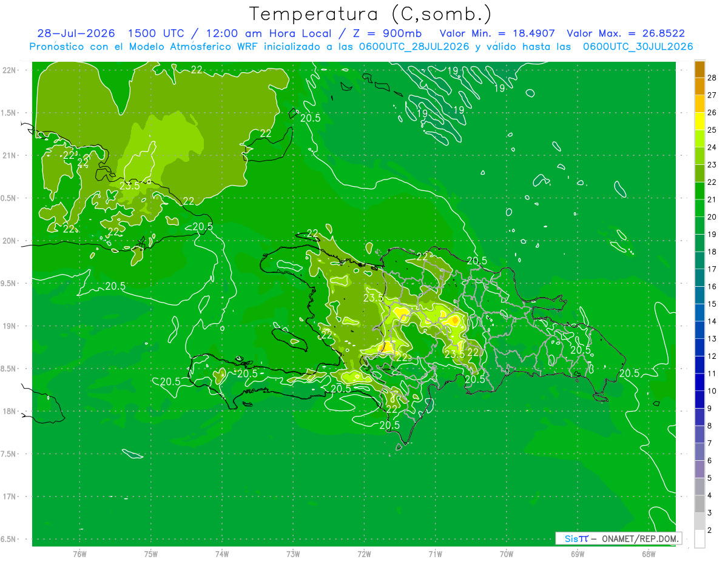Click the colorbar label '15'
Viewport: 728px width, 562px height.
point(712,304)
